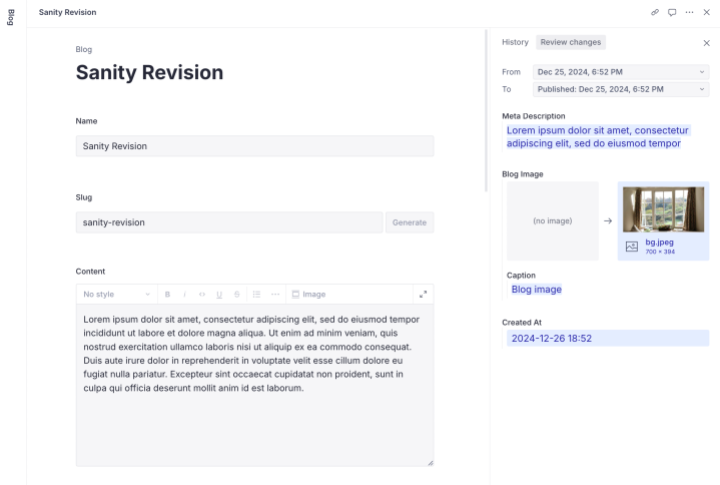Screen dimensions: 720x485
Task: Expand the To published revision dropdown
Action: [x=620, y=89]
